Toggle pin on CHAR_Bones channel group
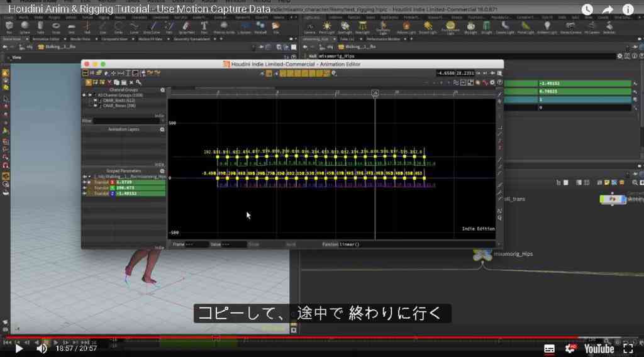Image resolution: width=644 pixels, height=357 pixels. tap(96, 106)
